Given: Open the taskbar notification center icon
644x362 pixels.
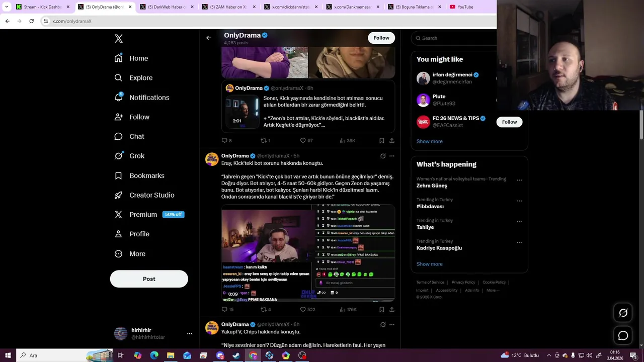Looking at the screenshot, I should [633, 355].
